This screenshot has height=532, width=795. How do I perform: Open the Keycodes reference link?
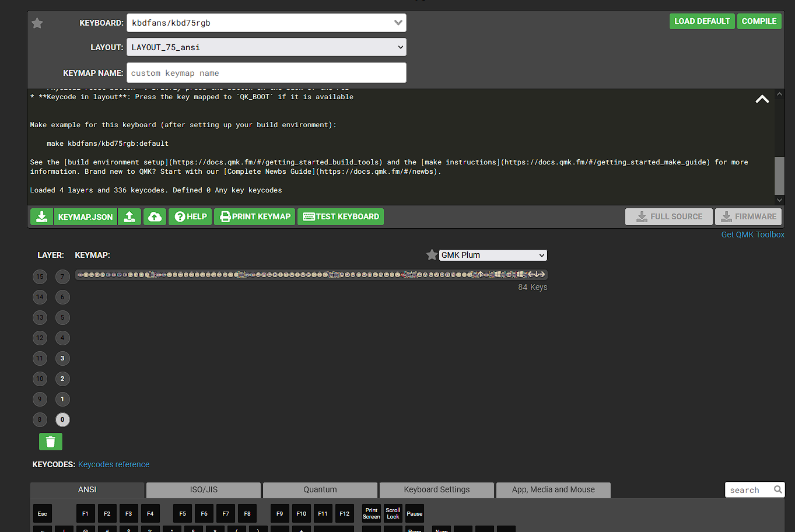[113, 464]
